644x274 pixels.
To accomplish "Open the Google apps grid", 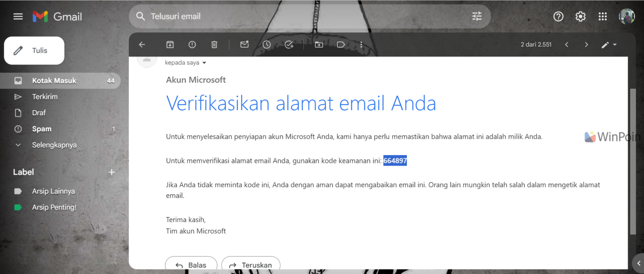I will 602,16.
